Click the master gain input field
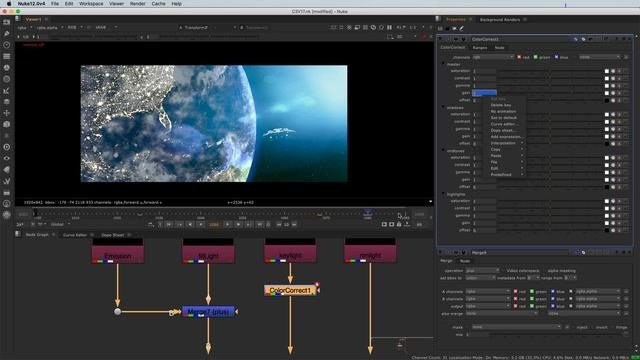 tap(484, 93)
